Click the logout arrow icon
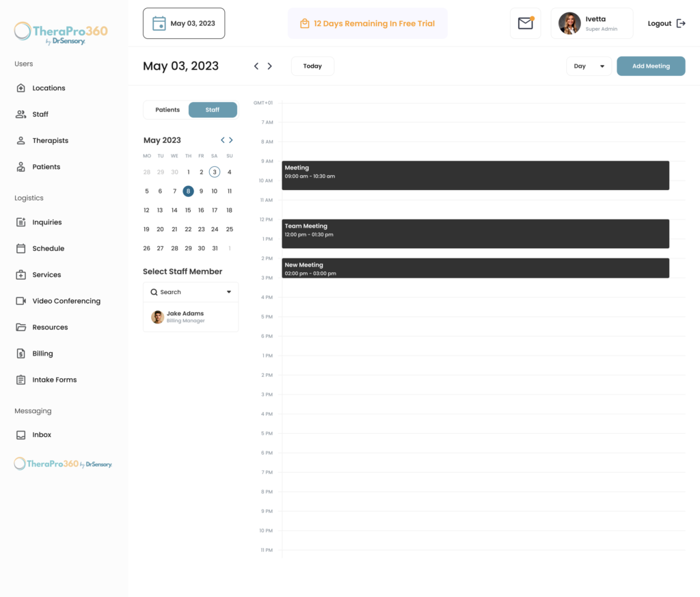700x597 pixels. (681, 23)
